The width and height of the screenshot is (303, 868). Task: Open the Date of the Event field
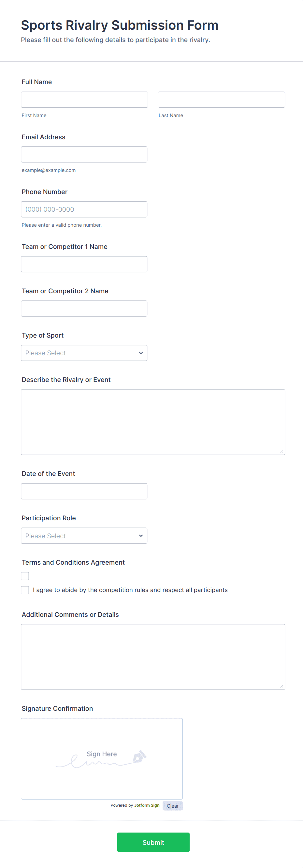(84, 491)
